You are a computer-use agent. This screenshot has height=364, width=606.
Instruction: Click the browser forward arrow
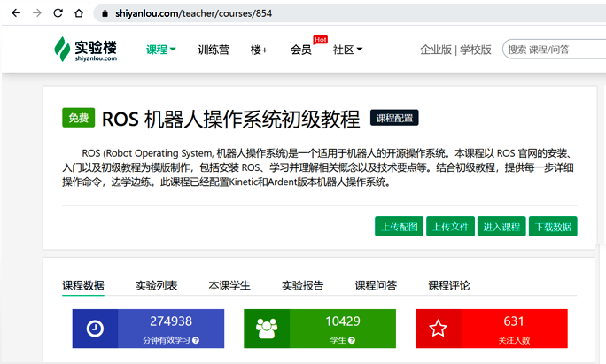coord(37,13)
